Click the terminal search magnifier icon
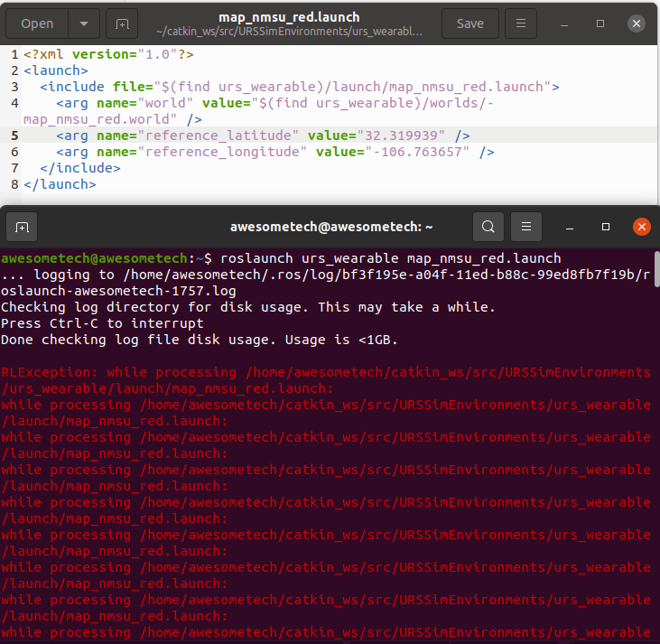Screen dimensions: 660x644 [x=488, y=227]
